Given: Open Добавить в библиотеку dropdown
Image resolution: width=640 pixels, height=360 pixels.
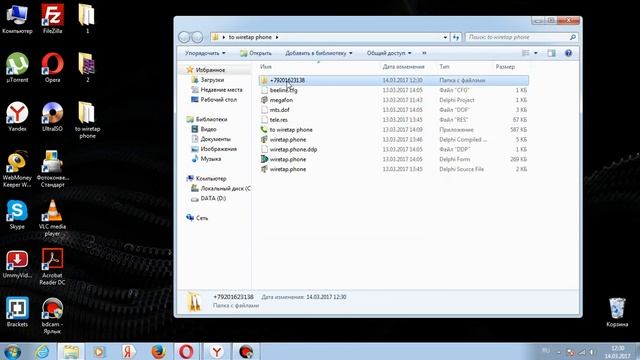Looking at the screenshot, I should [318, 53].
